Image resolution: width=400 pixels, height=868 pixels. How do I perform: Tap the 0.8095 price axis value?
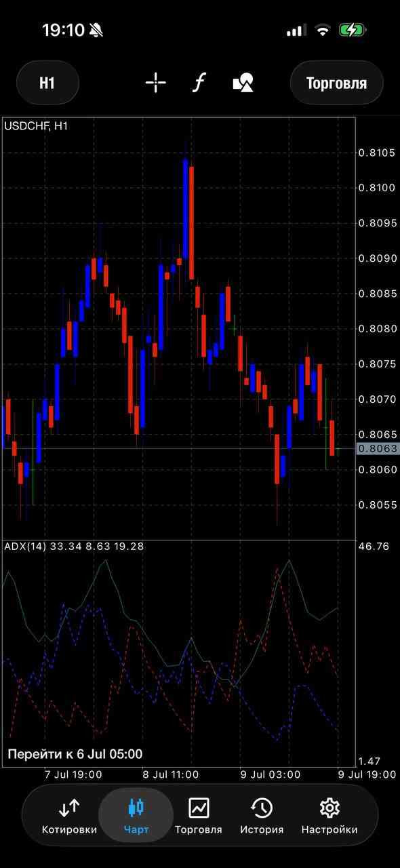[376, 223]
